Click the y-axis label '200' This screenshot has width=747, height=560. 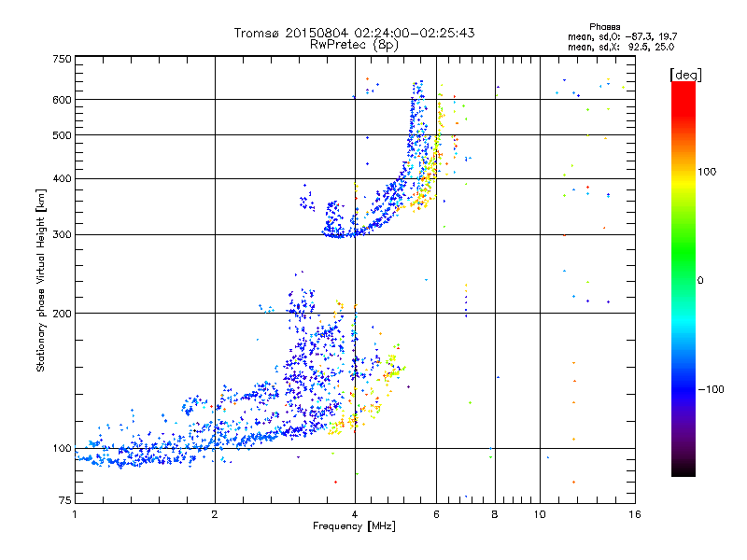coord(63,314)
